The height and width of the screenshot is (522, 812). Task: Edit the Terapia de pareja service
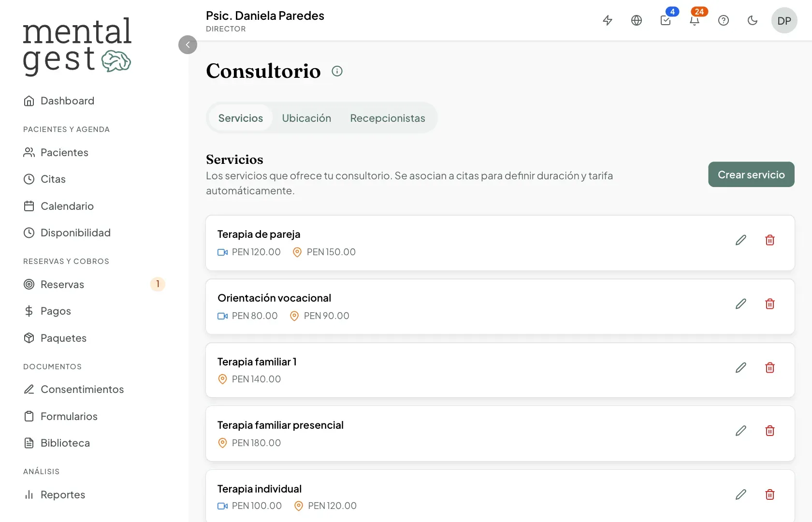pos(741,240)
